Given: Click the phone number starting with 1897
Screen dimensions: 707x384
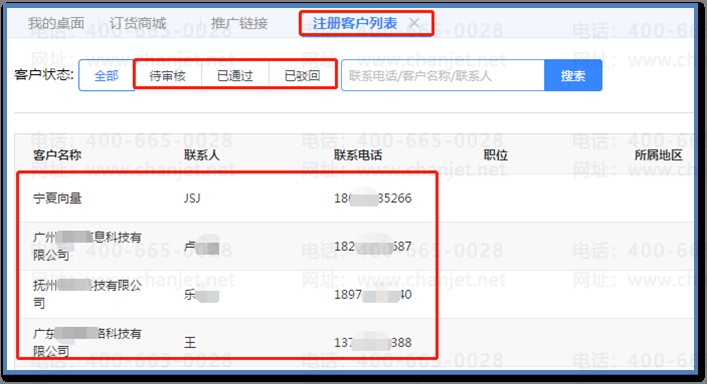Looking at the screenshot, I should tap(373, 295).
